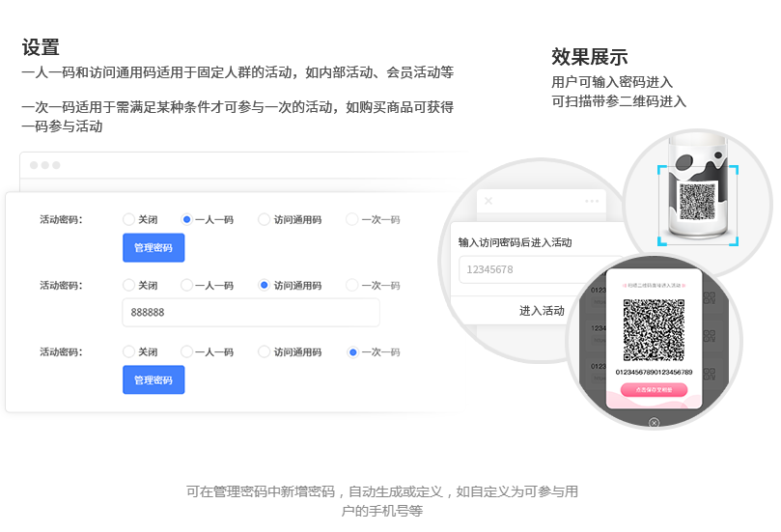Select 一人一码 radio in first 活动密码 row
The image size is (781, 532).
tap(186, 219)
